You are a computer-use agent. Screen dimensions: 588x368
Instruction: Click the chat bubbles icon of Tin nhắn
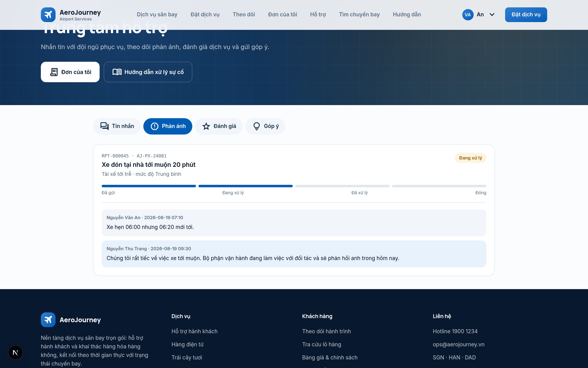[105, 126]
